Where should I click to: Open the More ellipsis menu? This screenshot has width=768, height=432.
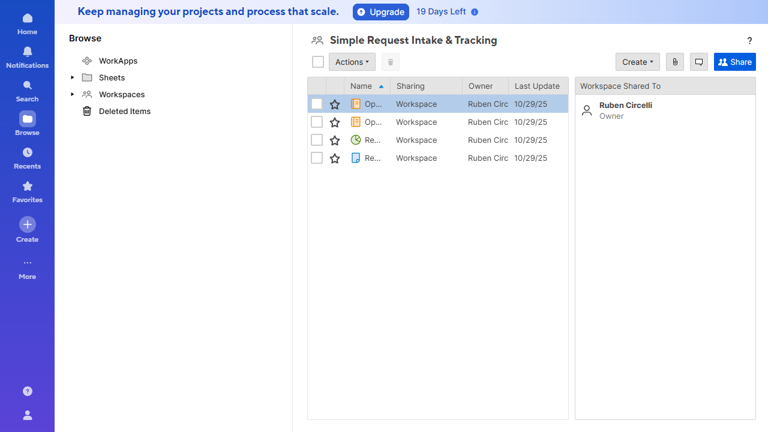[x=27, y=263]
